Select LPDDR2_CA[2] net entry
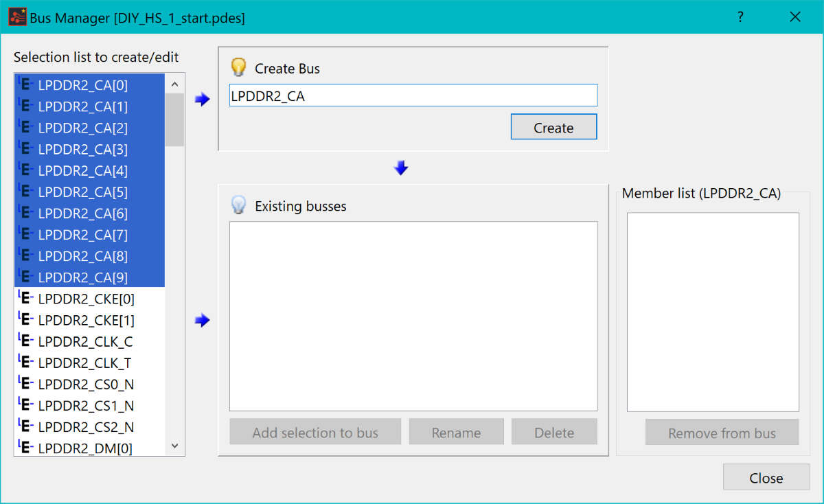Screen dimensions: 824x504 [89, 128]
